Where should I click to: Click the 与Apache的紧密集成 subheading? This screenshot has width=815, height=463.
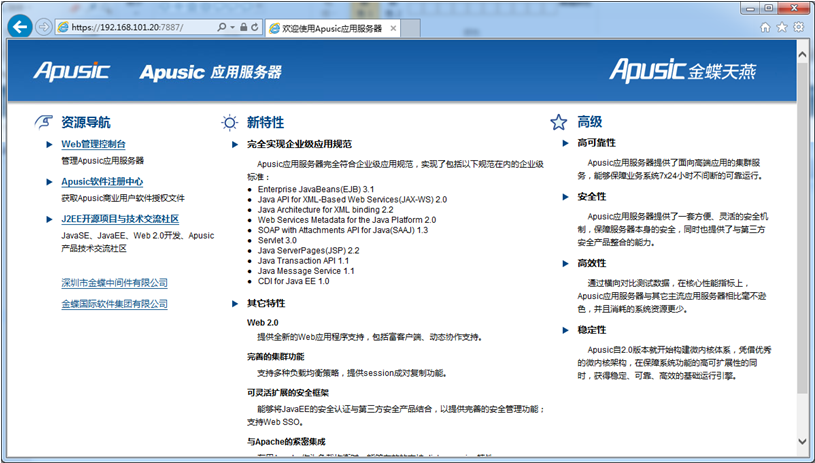point(286,442)
